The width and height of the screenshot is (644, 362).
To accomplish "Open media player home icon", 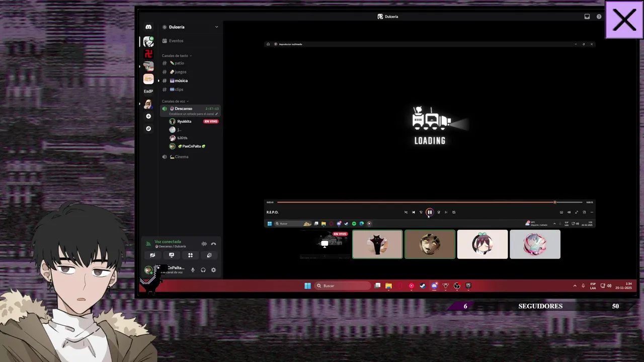I will click(x=268, y=44).
